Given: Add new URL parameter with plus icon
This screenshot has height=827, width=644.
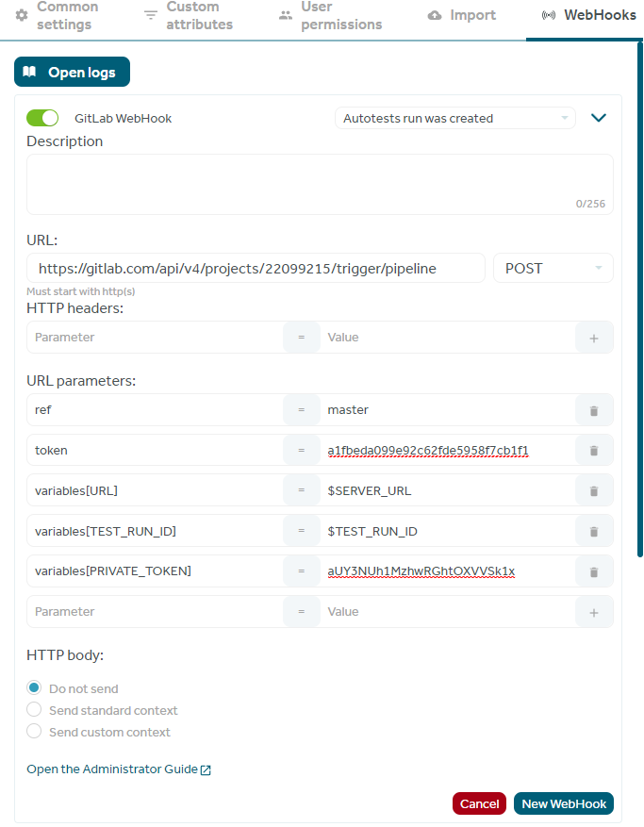Looking at the screenshot, I should tap(594, 612).
